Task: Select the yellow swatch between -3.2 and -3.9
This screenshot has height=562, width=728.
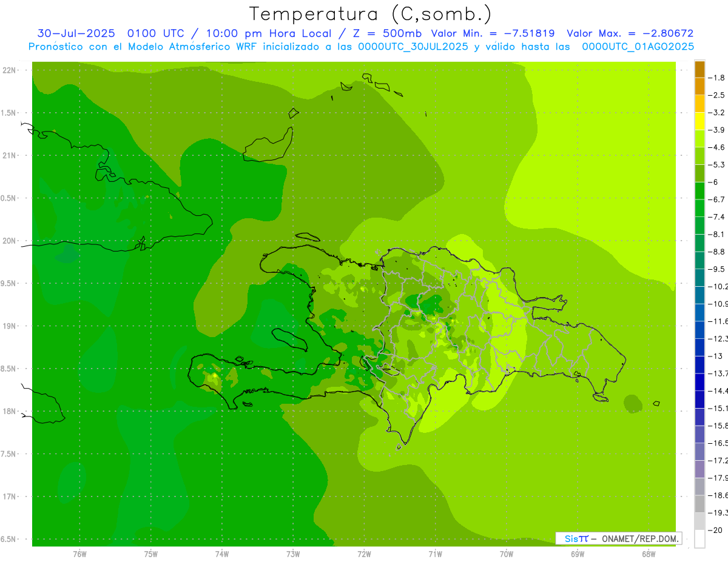Action: point(699,121)
